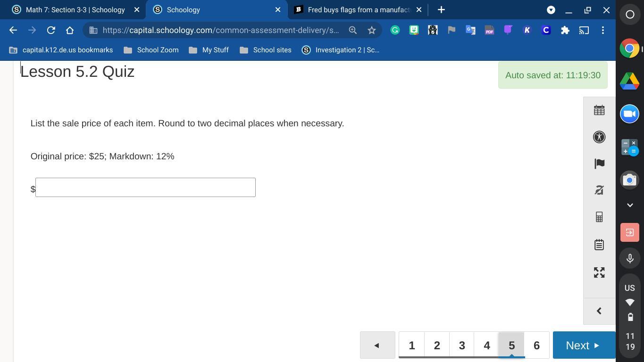Image resolution: width=644 pixels, height=362 pixels.
Task: Go to question 3
Action: coord(462,346)
